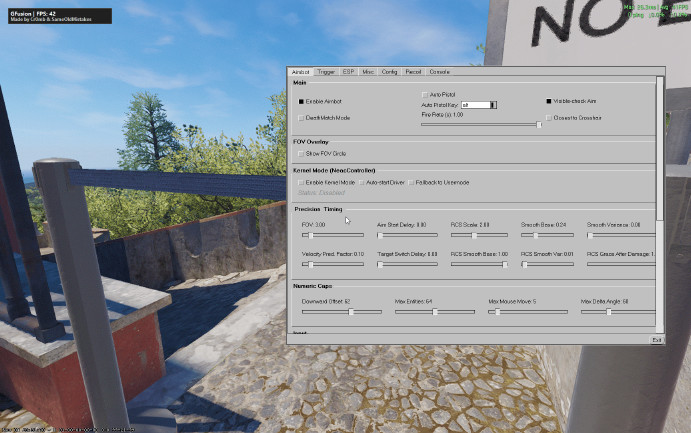Select the Misc tab
The height and width of the screenshot is (433, 691).
(368, 72)
